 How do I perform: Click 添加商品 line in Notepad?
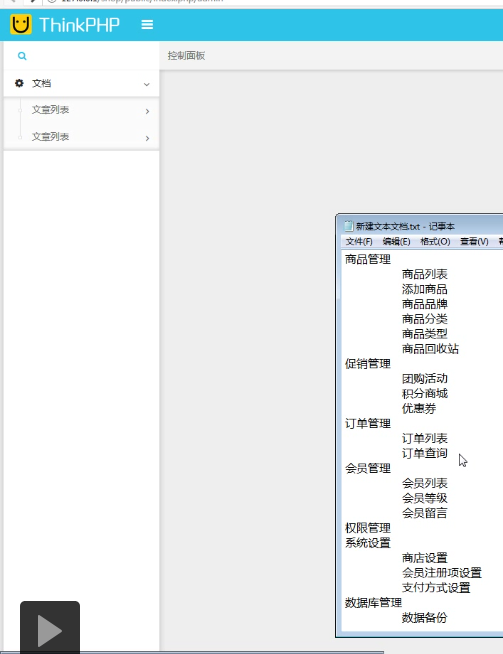click(425, 289)
